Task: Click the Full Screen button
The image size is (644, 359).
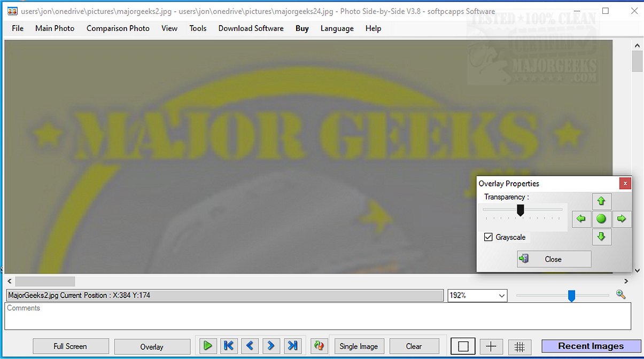Action: pyautogui.click(x=71, y=346)
